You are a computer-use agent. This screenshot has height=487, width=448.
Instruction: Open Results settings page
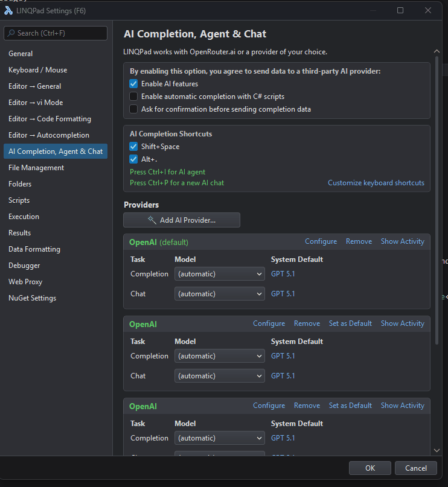click(19, 233)
